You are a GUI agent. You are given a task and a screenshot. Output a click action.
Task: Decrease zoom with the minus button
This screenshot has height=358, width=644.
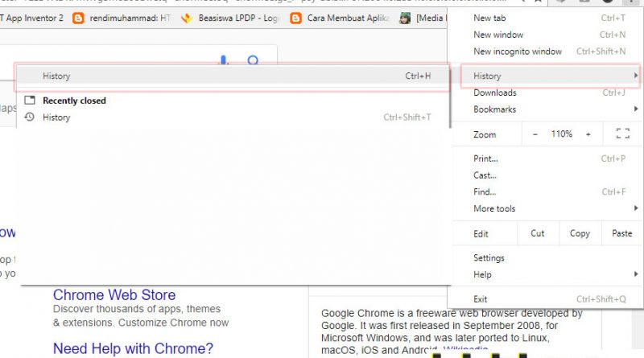coord(535,134)
